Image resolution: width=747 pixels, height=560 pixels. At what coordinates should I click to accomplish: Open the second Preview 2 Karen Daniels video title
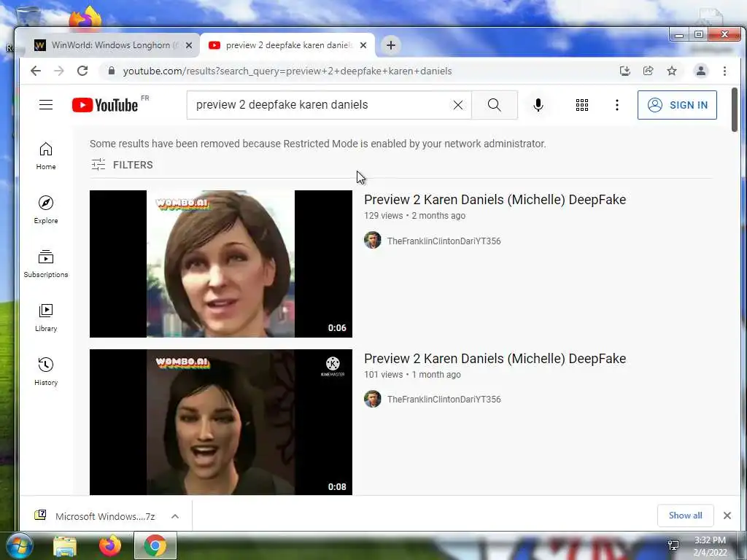coord(495,359)
